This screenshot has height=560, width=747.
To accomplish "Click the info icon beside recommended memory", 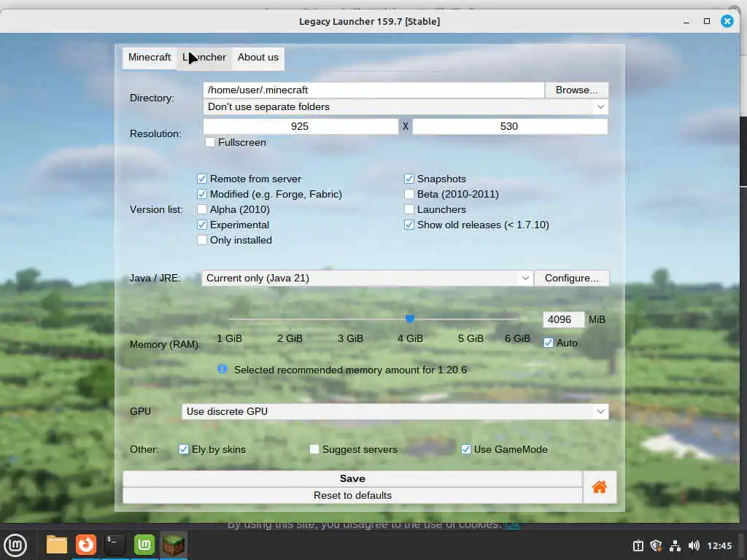I will coord(222,369).
